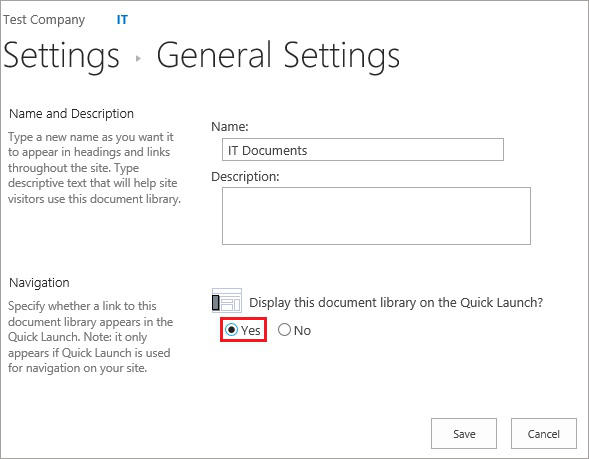The image size is (589, 459).
Task: Select the No radio button
Action: pyautogui.click(x=284, y=330)
